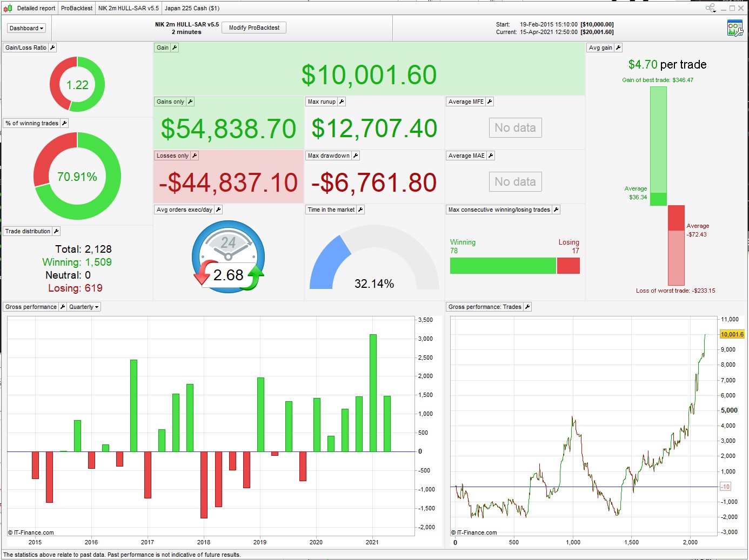
Task: Click the yellow 10,001.6 price label
Action: pyautogui.click(x=732, y=334)
